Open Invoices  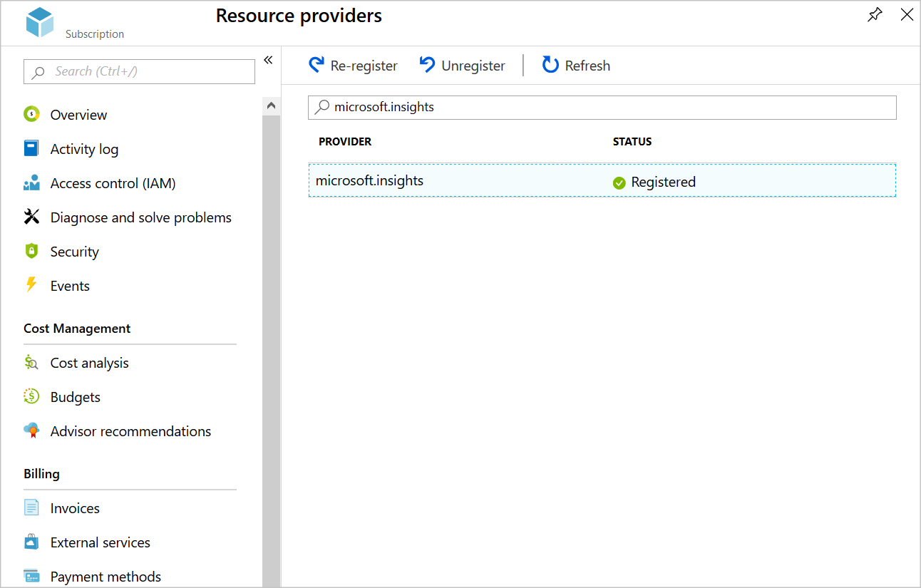[x=75, y=508]
